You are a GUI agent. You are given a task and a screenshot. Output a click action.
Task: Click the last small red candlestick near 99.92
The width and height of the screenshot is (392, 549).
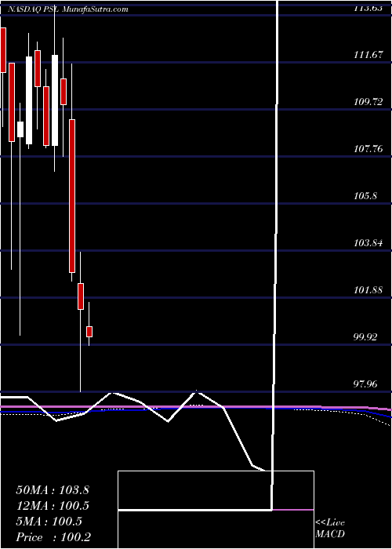pos(89,332)
